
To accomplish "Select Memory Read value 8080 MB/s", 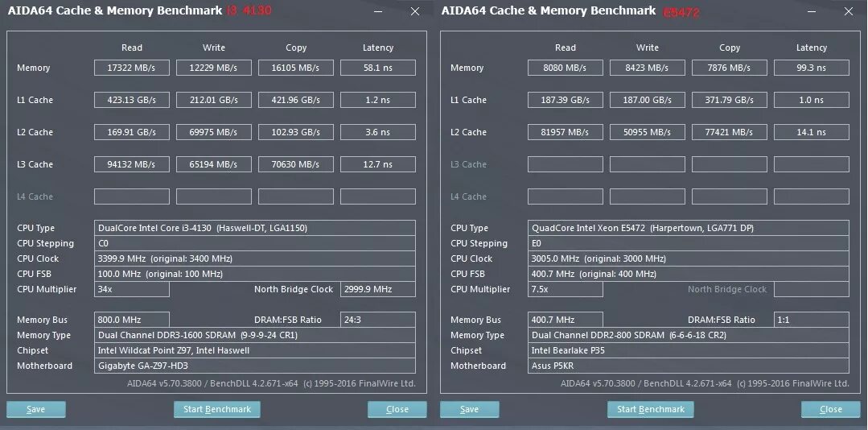I will (x=566, y=68).
